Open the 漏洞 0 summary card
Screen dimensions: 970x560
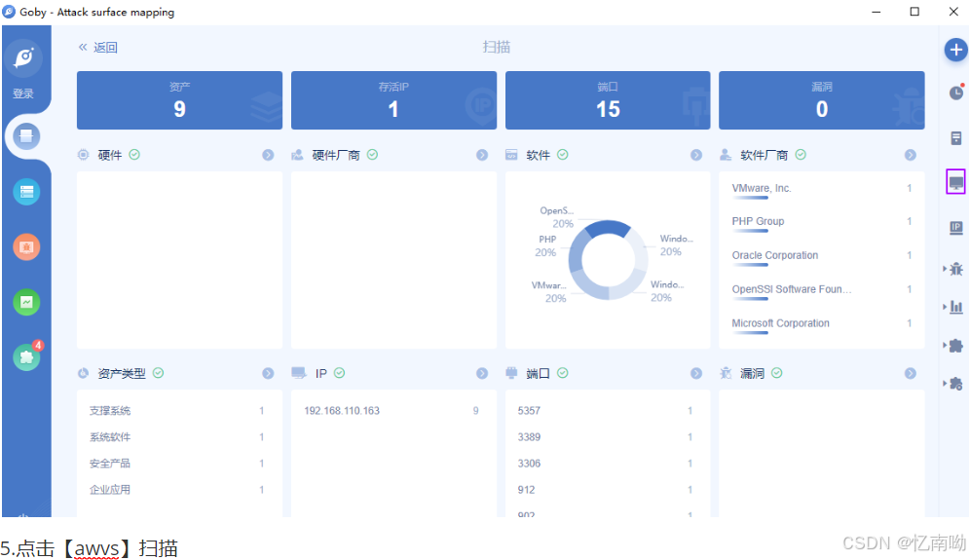[x=822, y=100]
